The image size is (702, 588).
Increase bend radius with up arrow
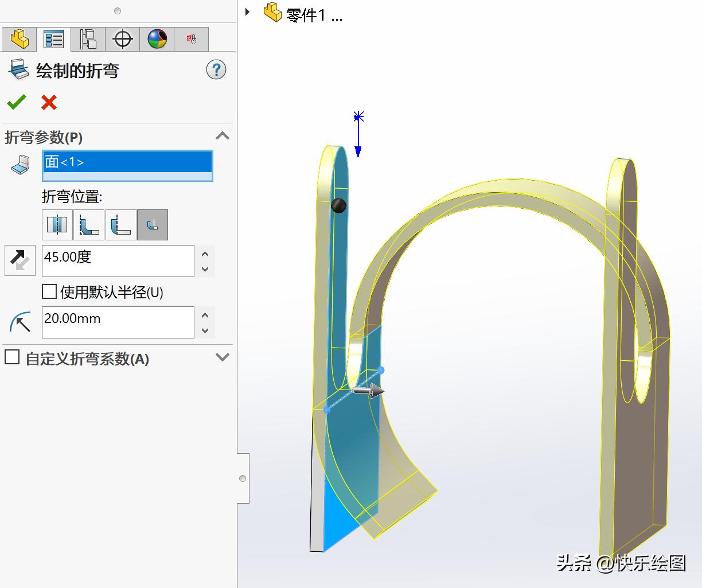[205, 314]
